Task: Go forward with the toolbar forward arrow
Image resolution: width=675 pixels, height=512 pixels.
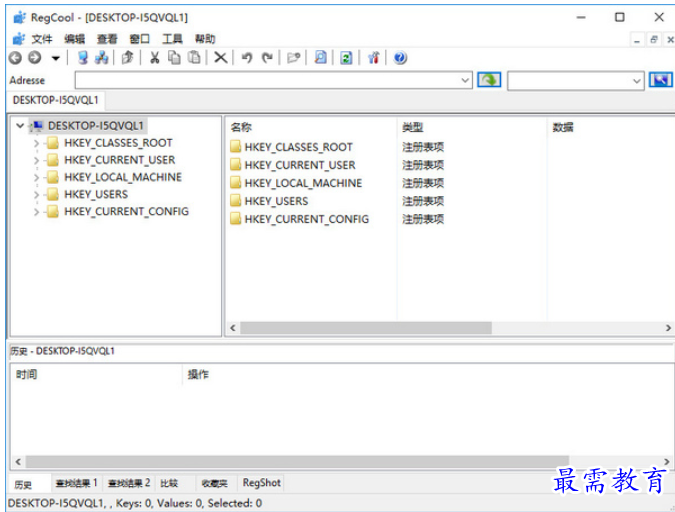Action: click(34, 58)
